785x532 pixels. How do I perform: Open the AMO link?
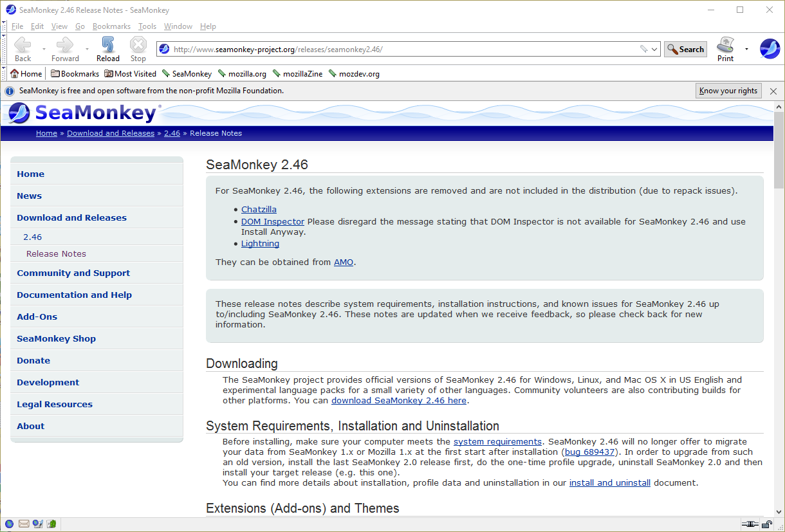point(344,262)
